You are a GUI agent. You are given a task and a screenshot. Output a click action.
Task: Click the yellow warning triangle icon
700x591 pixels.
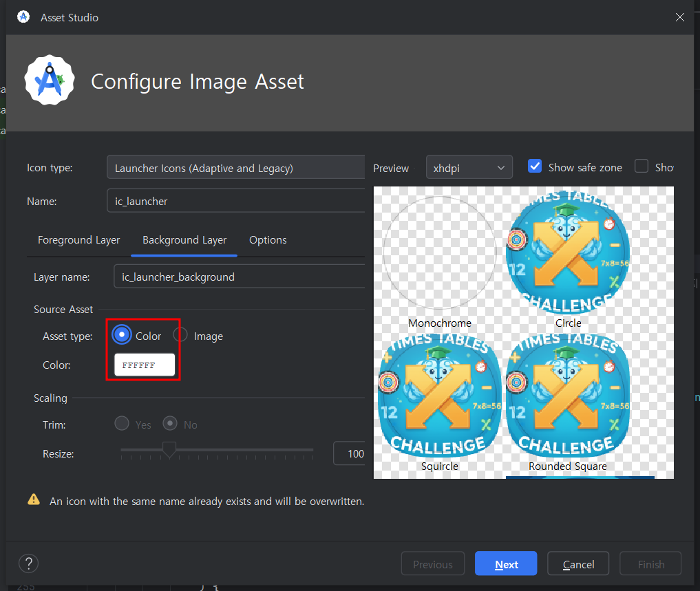click(x=33, y=500)
